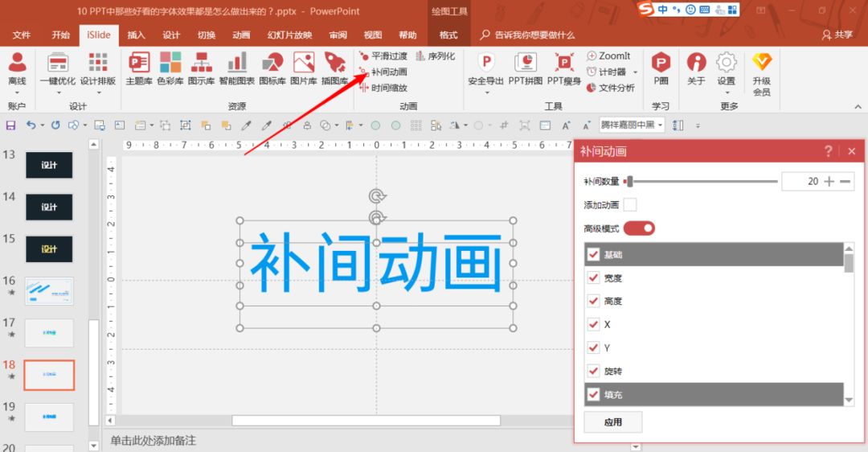Click the options list scrollbar thumb in panel
Screen dimensions: 868x452
849,262
